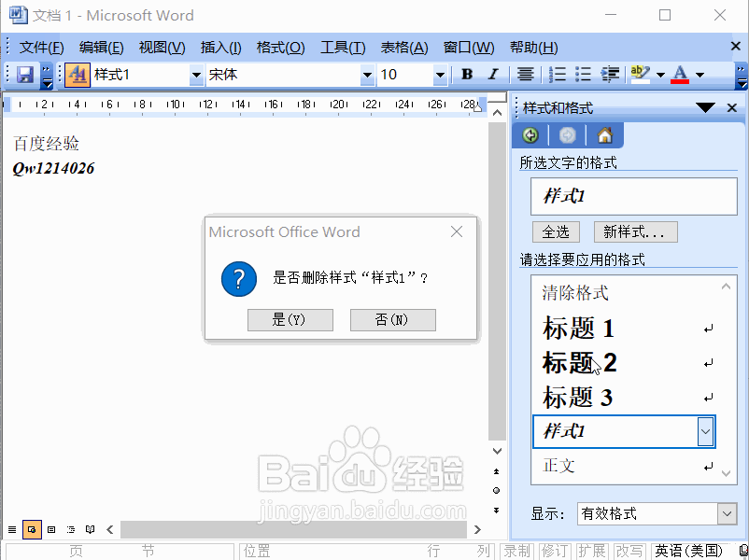Expand the 显示 有效格式 dropdown
This screenshot has height=560, width=749.
727,513
